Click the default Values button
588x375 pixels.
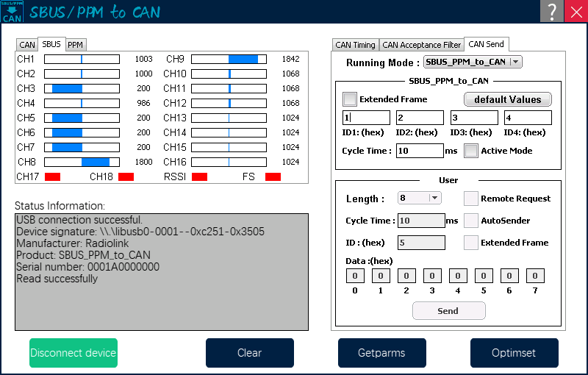pyautogui.click(x=507, y=99)
